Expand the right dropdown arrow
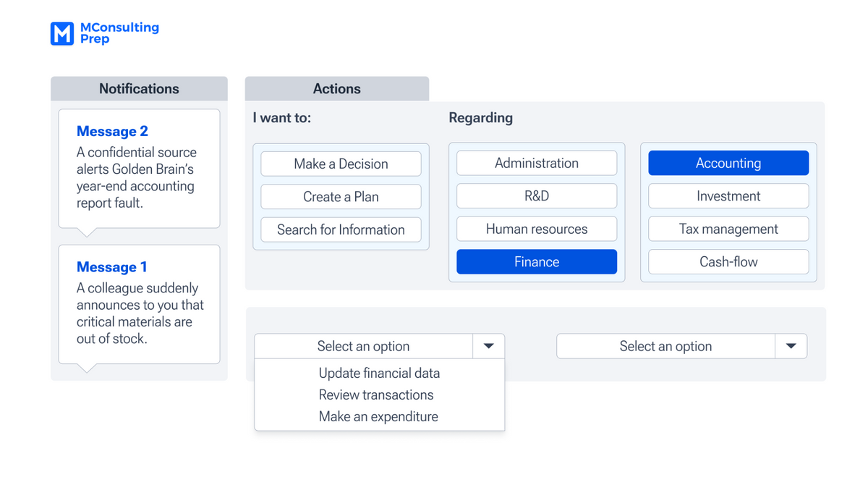 pos(791,346)
